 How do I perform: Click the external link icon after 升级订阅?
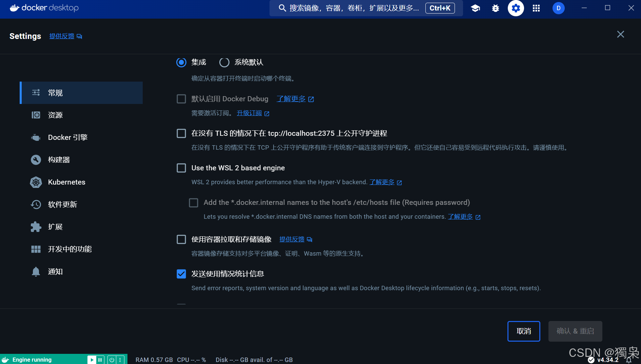click(x=267, y=113)
